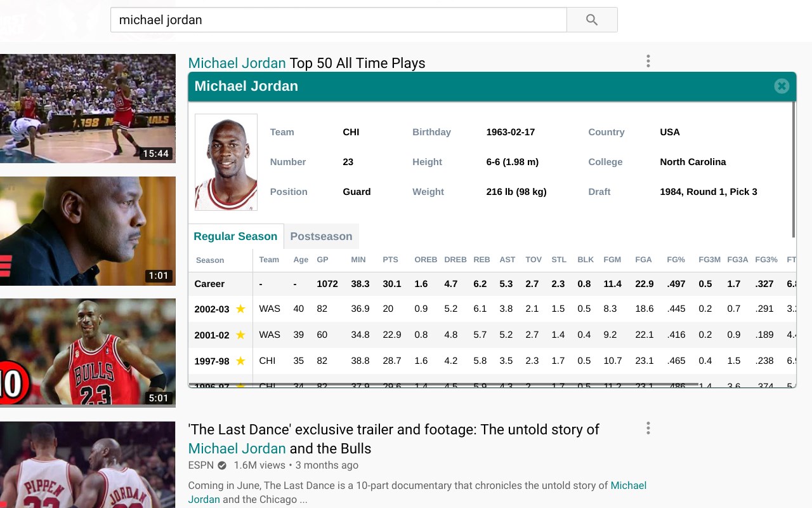812x508 pixels.
Task: Click the 2001-02 season row label
Action: [212, 335]
